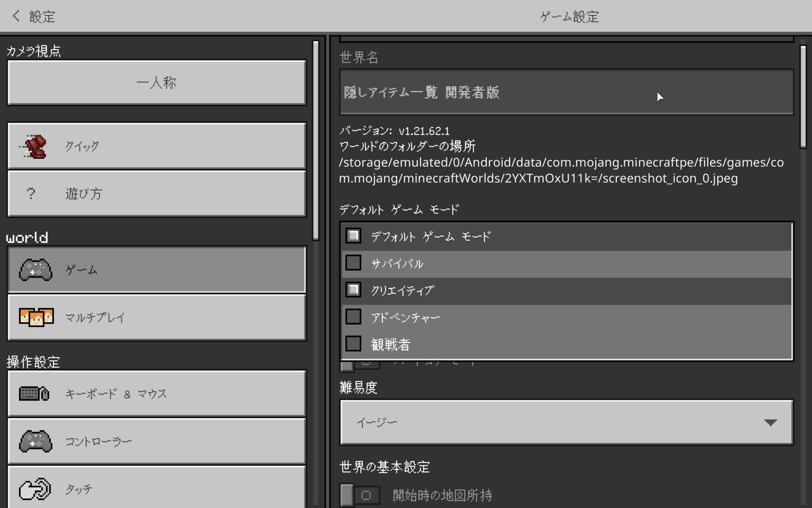Click the カメラ視点 heading
Viewport: 812px width, 508px height.
click(33, 51)
